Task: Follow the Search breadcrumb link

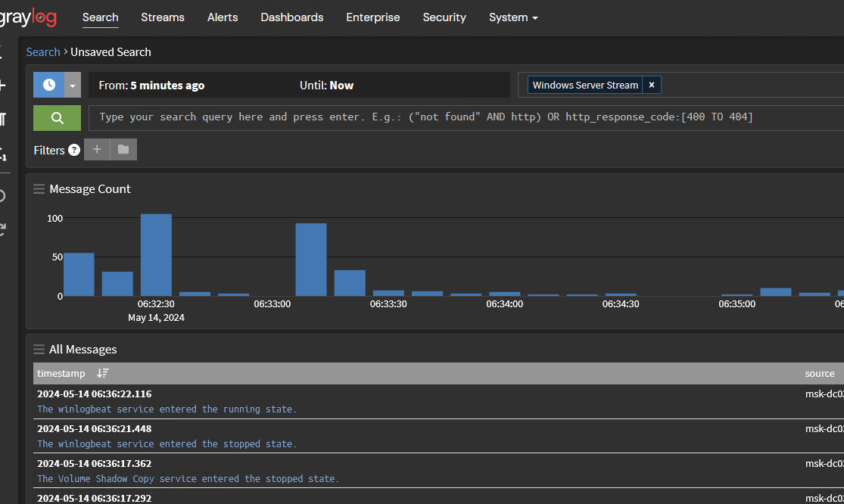Action: [43, 52]
